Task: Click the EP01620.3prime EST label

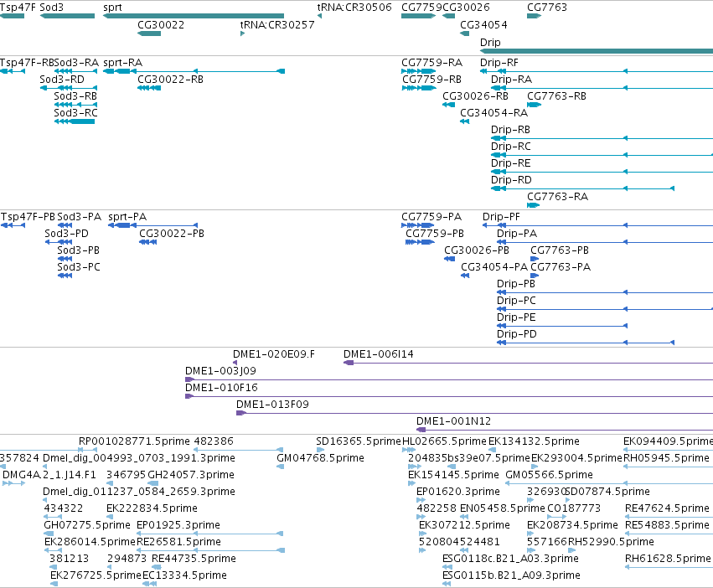Action: 458,492
